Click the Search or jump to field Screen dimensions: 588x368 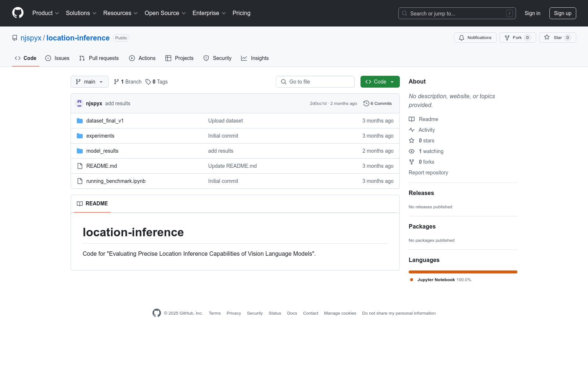tap(457, 13)
